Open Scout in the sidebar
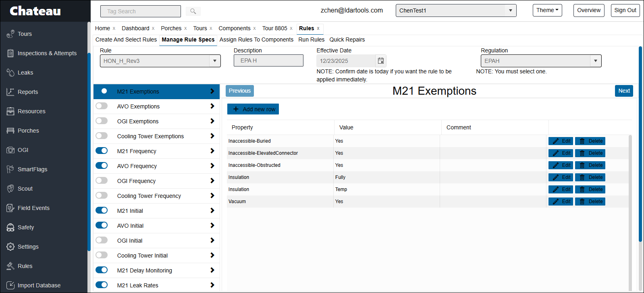 (25, 189)
